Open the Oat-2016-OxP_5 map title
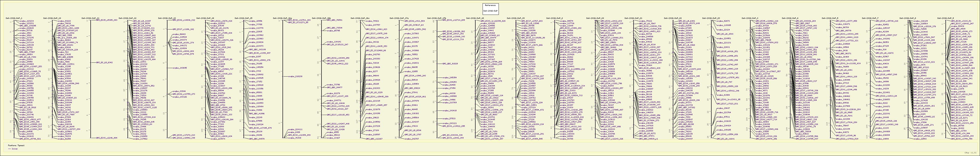Viewport: 980px width, 156px height. (x=832, y=18)
